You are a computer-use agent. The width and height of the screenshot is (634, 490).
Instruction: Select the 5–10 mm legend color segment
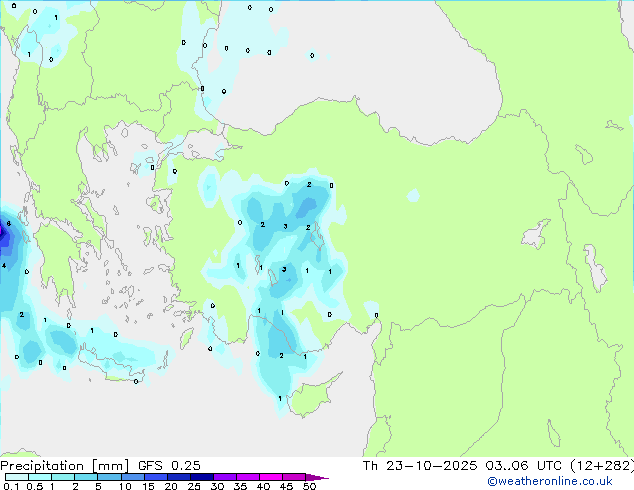pos(109,477)
